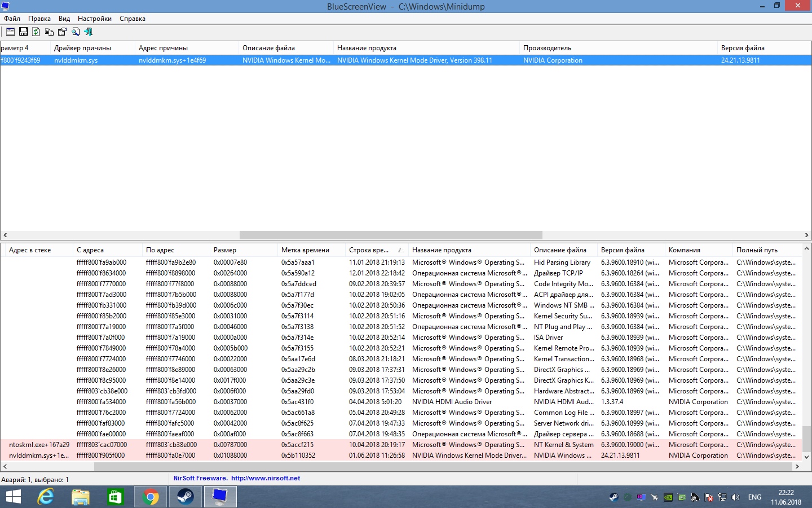Open the nirsoft.net link in status bar

click(x=266, y=478)
